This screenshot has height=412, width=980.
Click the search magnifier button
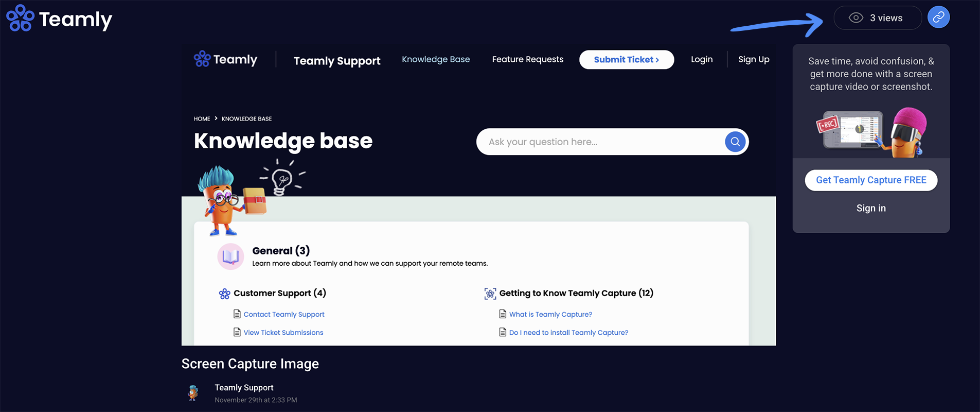click(x=735, y=142)
